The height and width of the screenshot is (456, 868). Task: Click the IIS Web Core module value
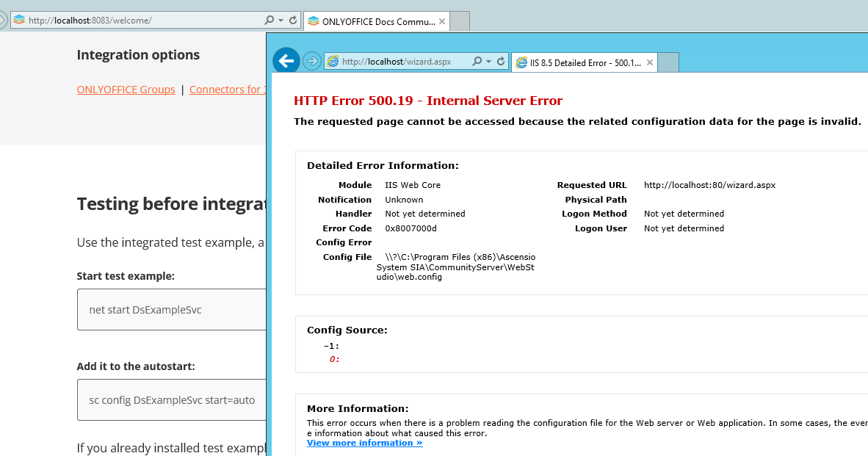coord(413,185)
